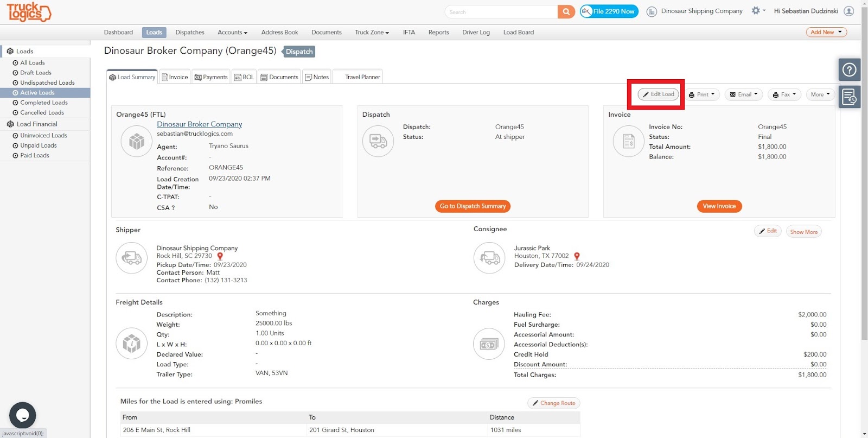Click the Dispatch status badge
Viewport: 868px width, 438px height.
(299, 52)
